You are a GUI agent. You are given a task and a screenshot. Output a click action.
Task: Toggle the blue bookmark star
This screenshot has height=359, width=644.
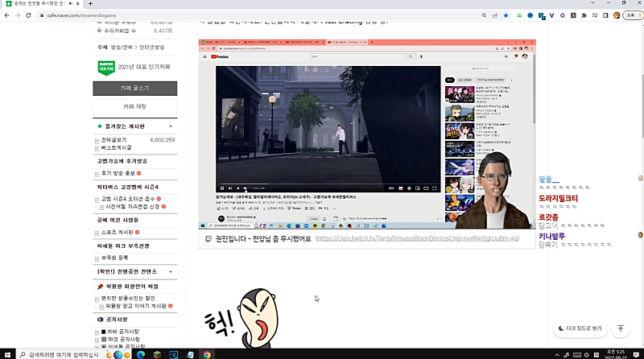[506, 15]
